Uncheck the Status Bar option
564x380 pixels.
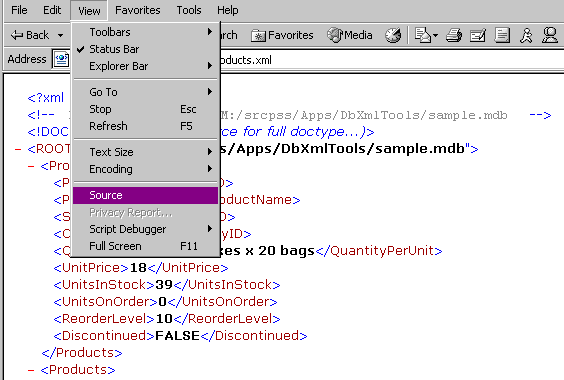coord(146,49)
